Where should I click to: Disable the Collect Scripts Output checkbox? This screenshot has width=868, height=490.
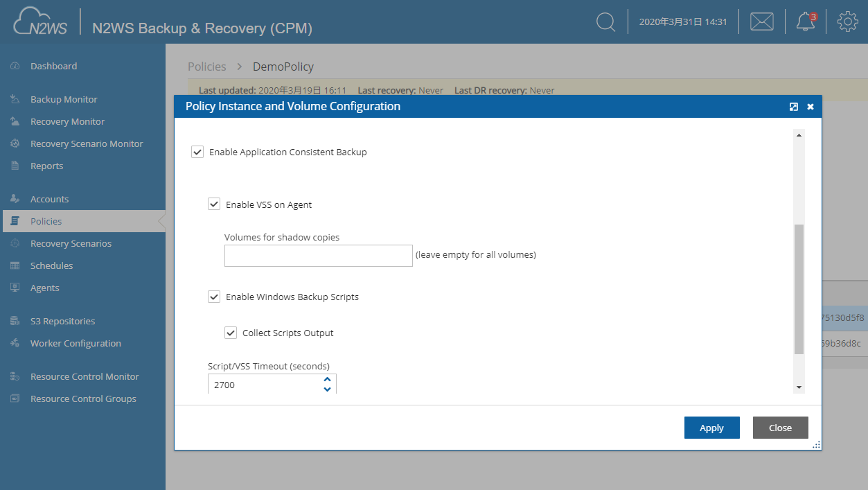point(231,333)
